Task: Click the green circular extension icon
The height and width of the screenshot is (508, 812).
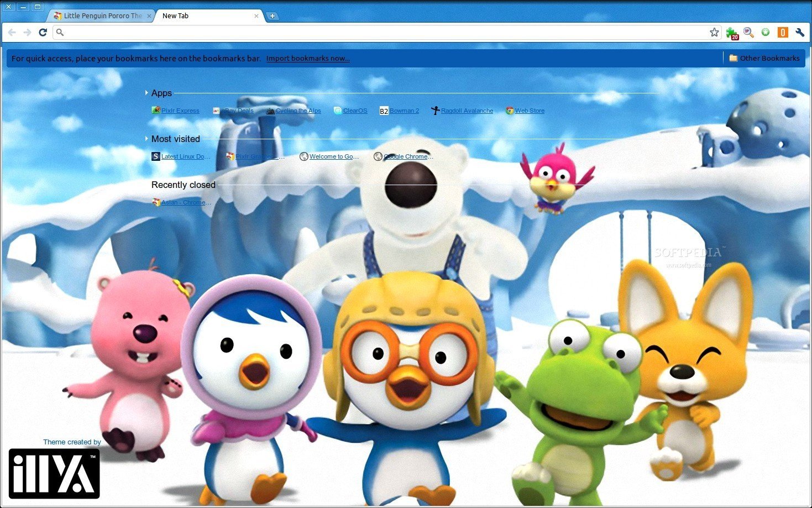Action: (x=766, y=33)
